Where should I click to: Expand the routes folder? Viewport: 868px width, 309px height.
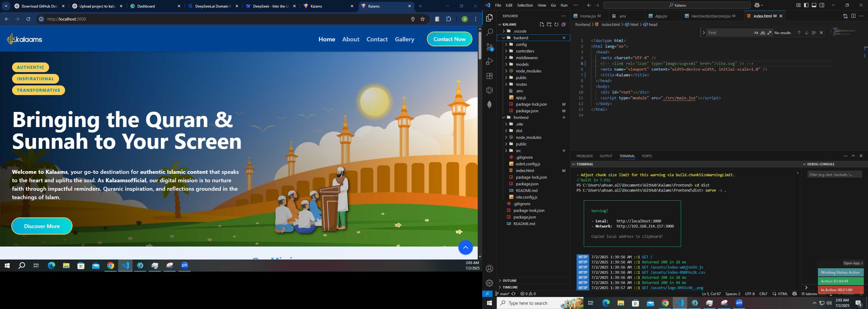coord(506,84)
